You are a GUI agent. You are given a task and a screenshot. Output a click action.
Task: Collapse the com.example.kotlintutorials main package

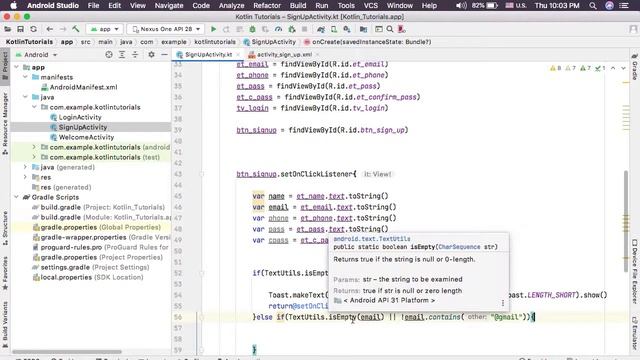pos(34,107)
